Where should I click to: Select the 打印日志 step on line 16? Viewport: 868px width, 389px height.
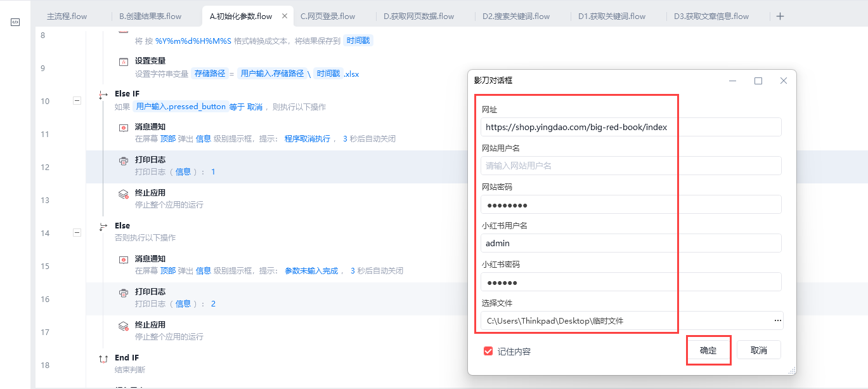pos(276,299)
